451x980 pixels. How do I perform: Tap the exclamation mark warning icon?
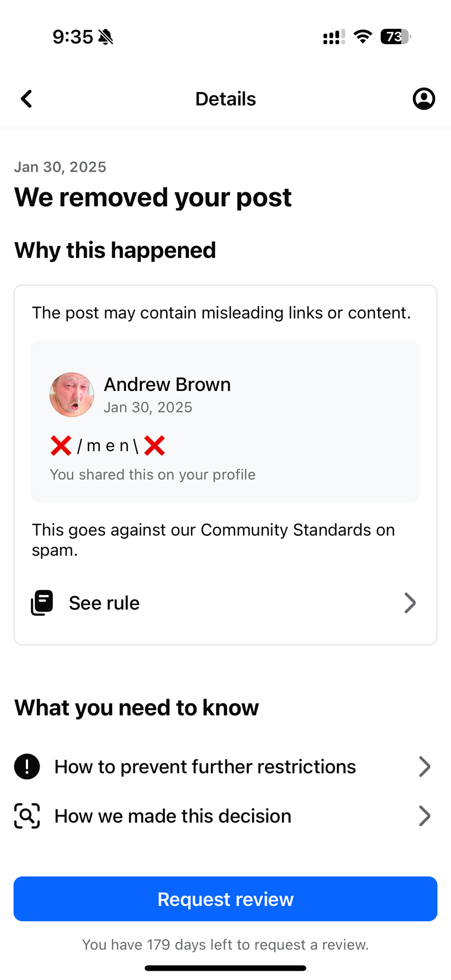click(27, 766)
